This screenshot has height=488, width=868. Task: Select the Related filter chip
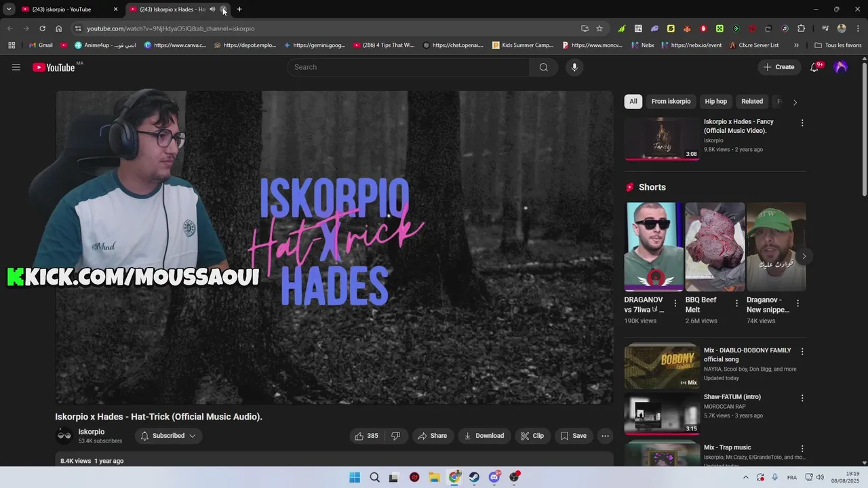pyautogui.click(x=752, y=102)
